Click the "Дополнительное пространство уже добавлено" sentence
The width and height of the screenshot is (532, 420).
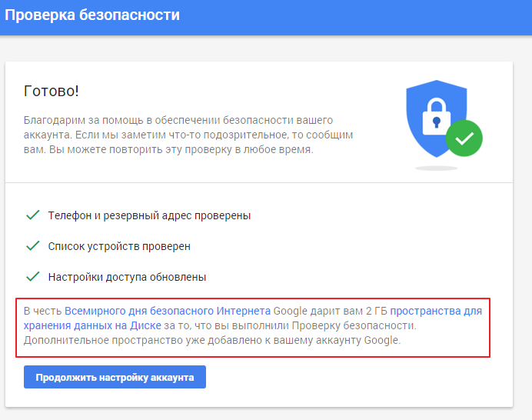(x=212, y=340)
